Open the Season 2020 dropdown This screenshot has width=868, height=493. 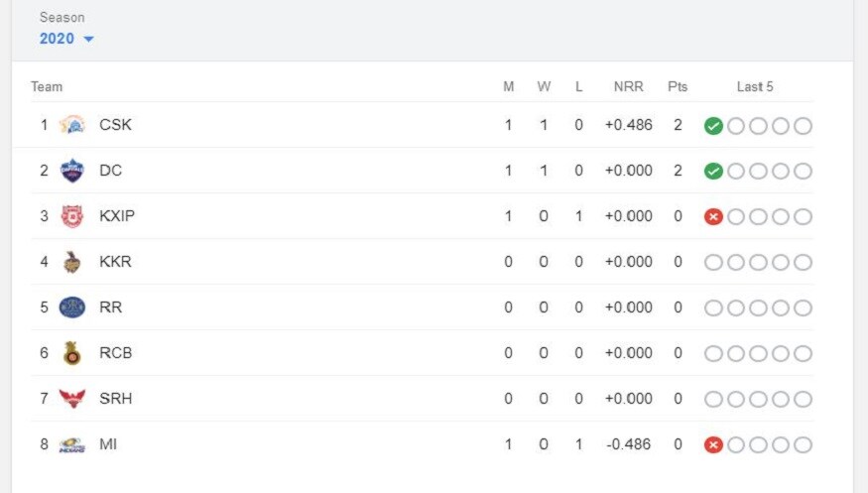[x=66, y=39]
